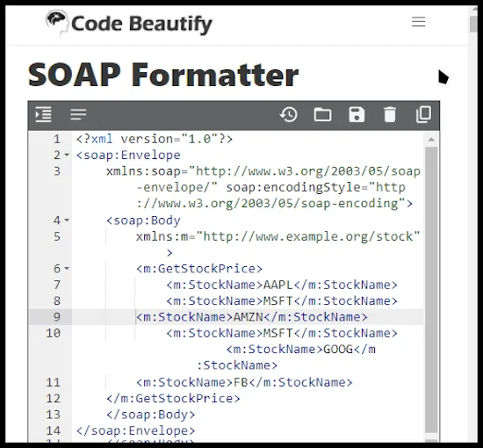Copy editor content to clipboard
The height and width of the screenshot is (448, 483).
tap(424, 114)
